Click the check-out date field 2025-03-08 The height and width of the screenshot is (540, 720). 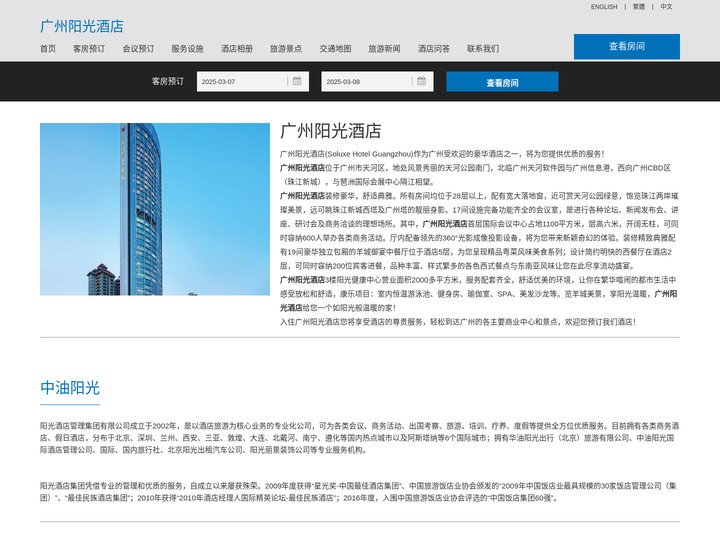click(x=377, y=81)
